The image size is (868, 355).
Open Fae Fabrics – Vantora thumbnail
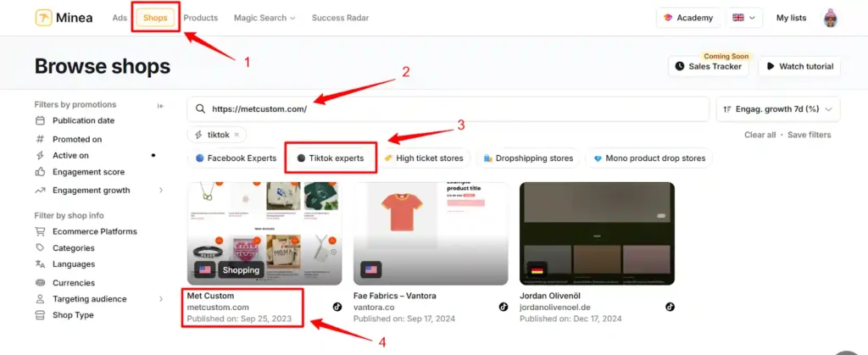pyautogui.click(x=431, y=233)
